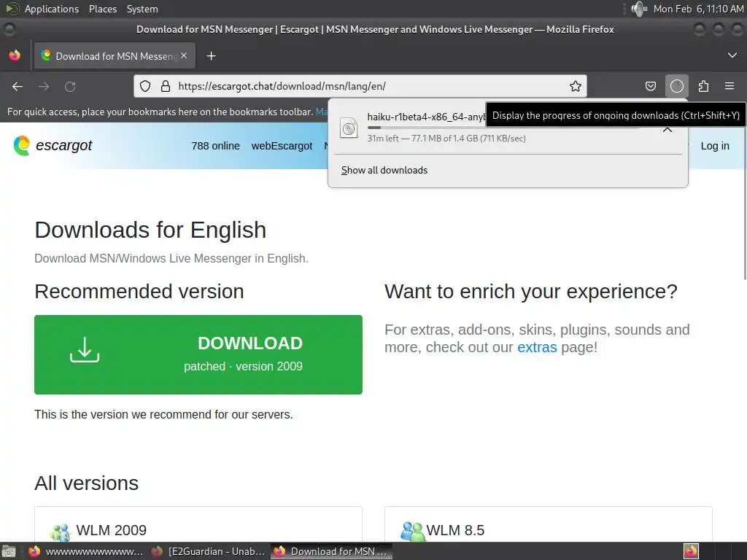
Task: Click the Recommended version heading
Action: (139, 292)
